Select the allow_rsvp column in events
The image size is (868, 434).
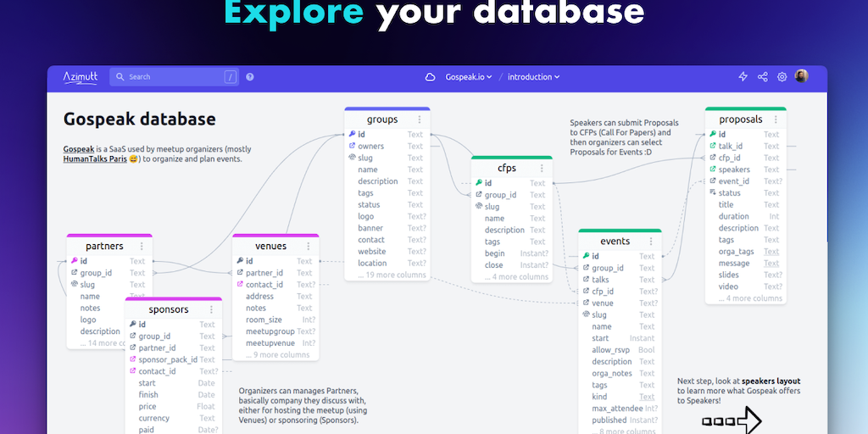(x=620, y=350)
